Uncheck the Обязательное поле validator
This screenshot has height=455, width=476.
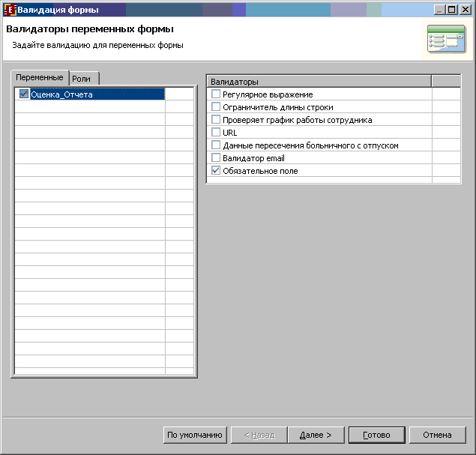(216, 171)
